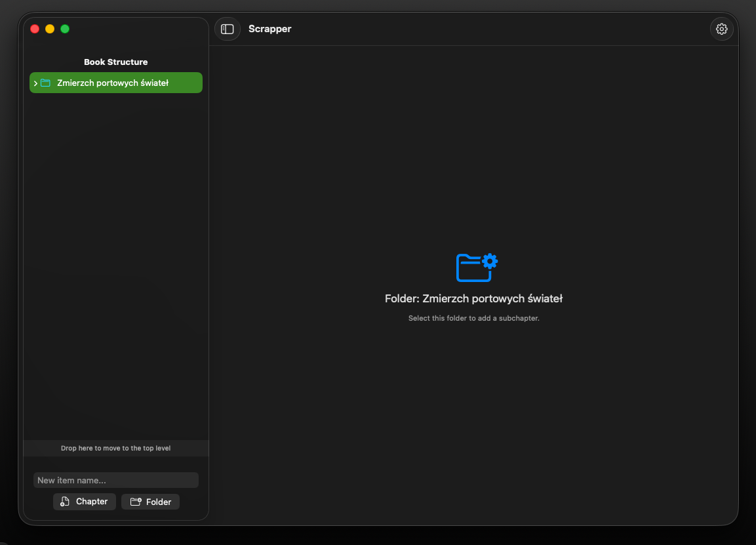Add a new Chapter

point(85,502)
